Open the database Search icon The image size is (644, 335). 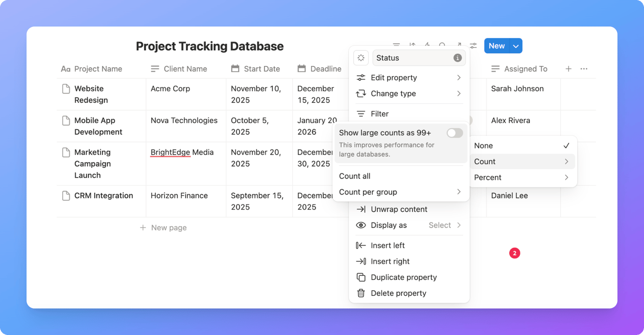(x=442, y=45)
